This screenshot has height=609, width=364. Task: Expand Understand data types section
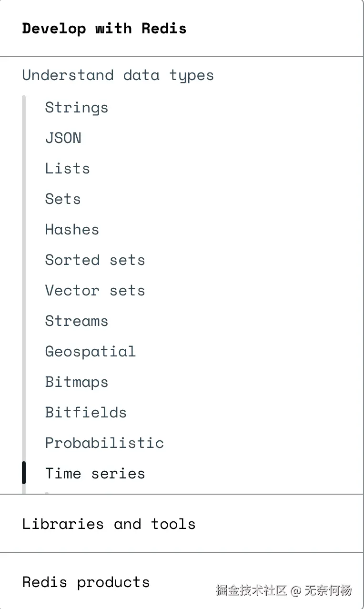click(x=118, y=75)
